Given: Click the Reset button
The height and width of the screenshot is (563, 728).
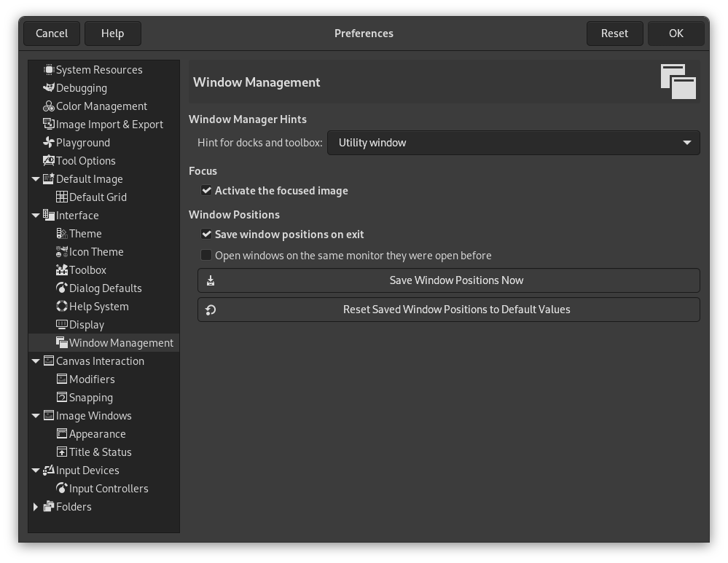Looking at the screenshot, I should pyautogui.click(x=614, y=33).
